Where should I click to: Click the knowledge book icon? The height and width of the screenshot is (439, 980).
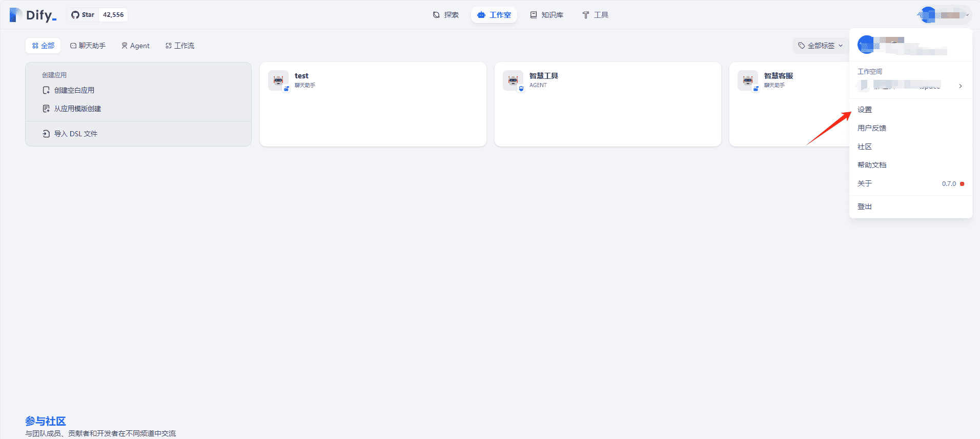534,15
